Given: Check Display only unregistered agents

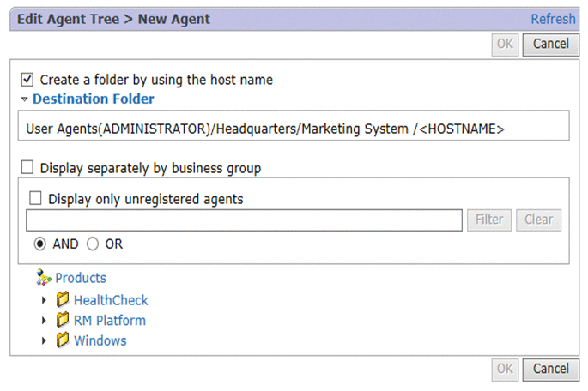Looking at the screenshot, I should pyautogui.click(x=35, y=199).
